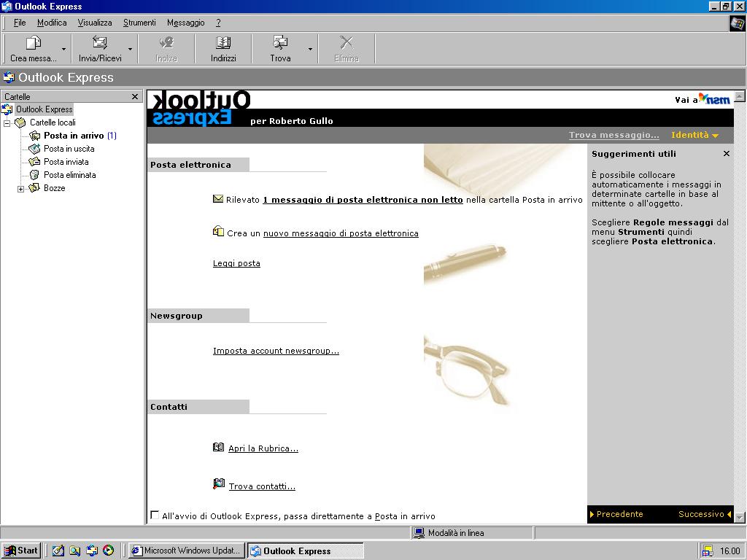Enable go directly to Posta in arrivo checkbox
The height and width of the screenshot is (560, 747).
[x=155, y=515]
